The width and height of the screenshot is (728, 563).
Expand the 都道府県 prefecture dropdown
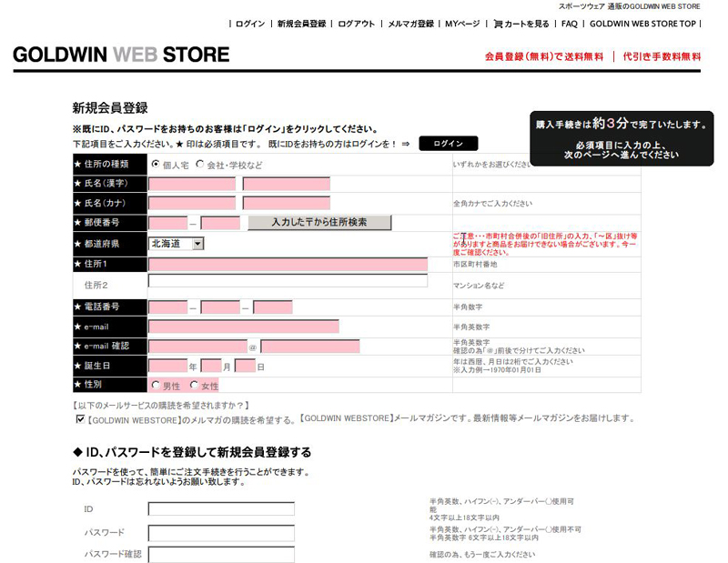tap(197, 244)
